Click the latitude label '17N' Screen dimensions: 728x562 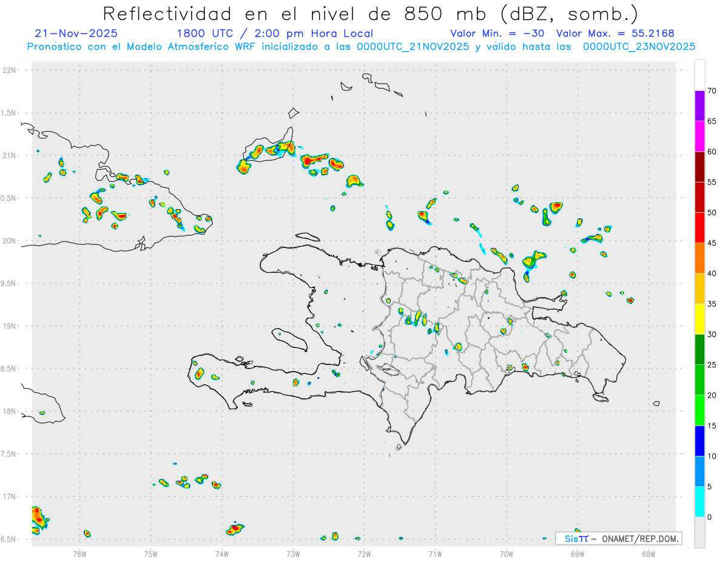[10, 497]
